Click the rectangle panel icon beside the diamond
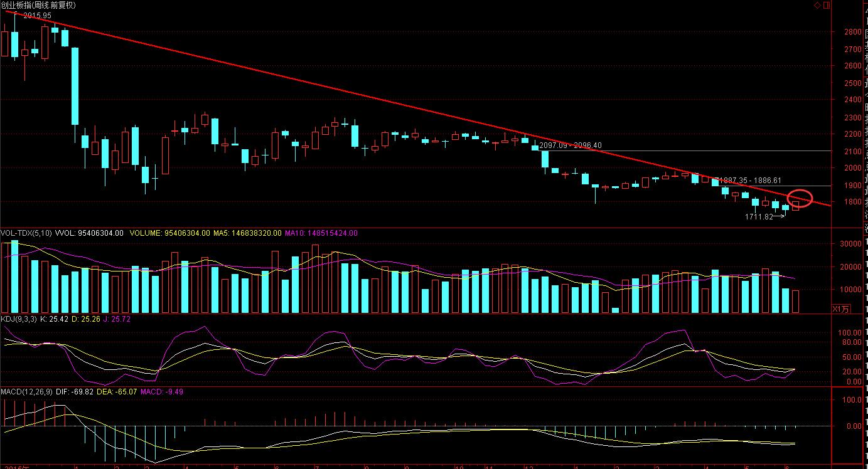 (826, 5)
